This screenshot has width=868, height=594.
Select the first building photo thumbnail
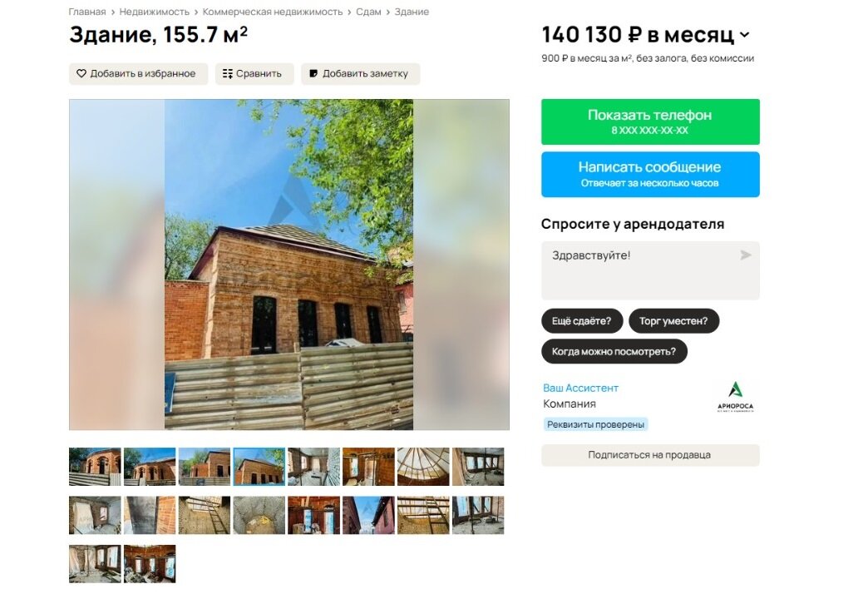[95, 467]
